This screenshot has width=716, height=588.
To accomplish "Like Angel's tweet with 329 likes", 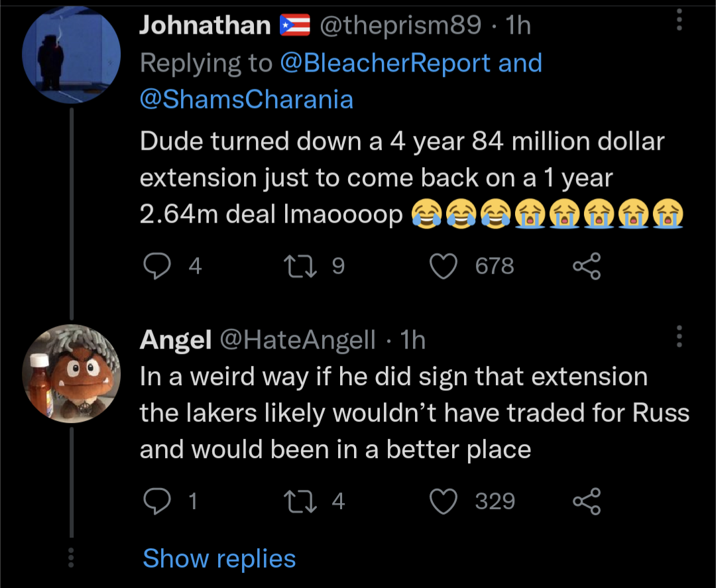I will (444, 500).
